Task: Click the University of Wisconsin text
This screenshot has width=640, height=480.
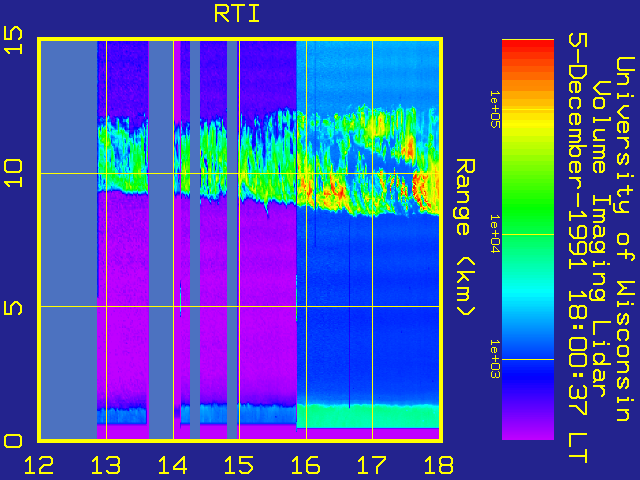Action: click(x=624, y=239)
